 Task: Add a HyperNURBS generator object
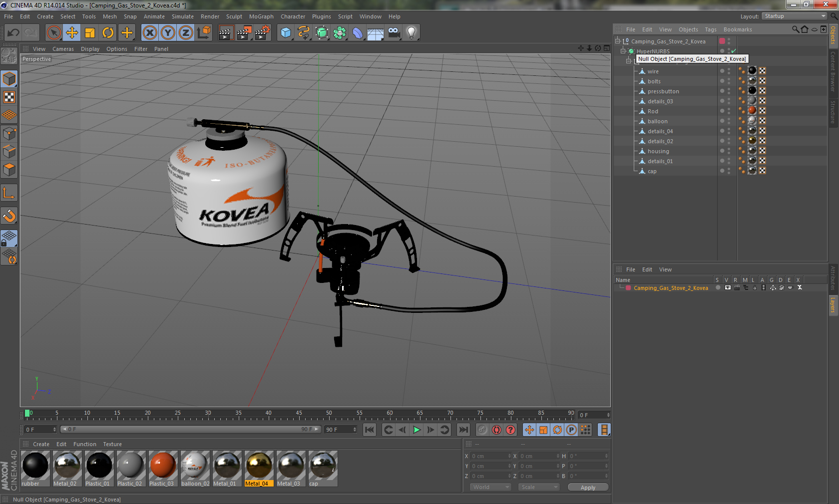click(x=322, y=33)
